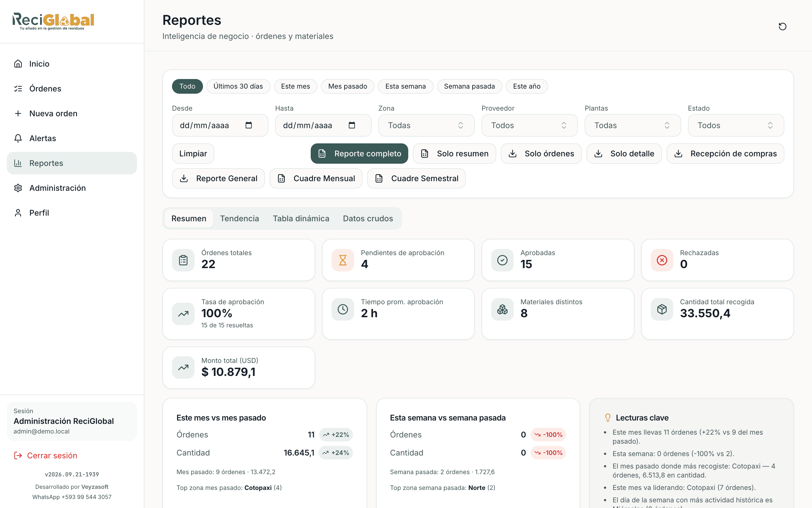Download the Recepción de compras report

725,154
